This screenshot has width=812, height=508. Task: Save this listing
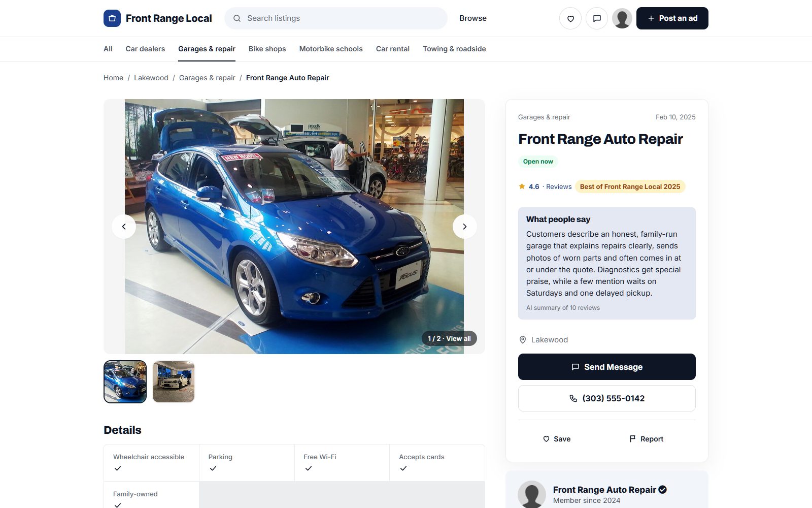coord(557,439)
